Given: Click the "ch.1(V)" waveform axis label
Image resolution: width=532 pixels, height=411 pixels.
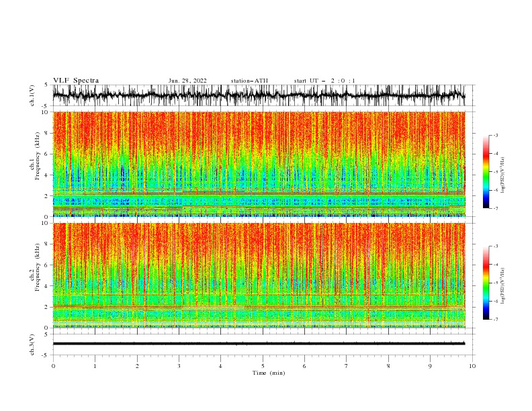Looking at the screenshot, I should [x=32, y=95].
